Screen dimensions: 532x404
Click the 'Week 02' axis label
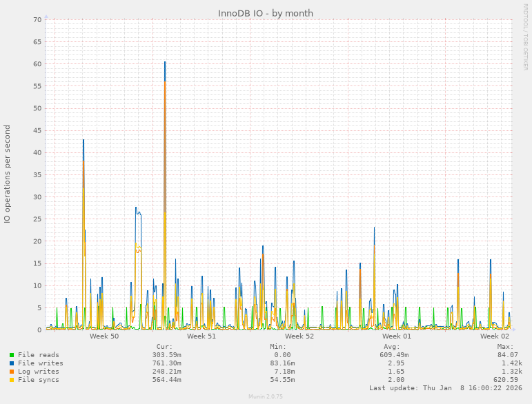(494, 336)
